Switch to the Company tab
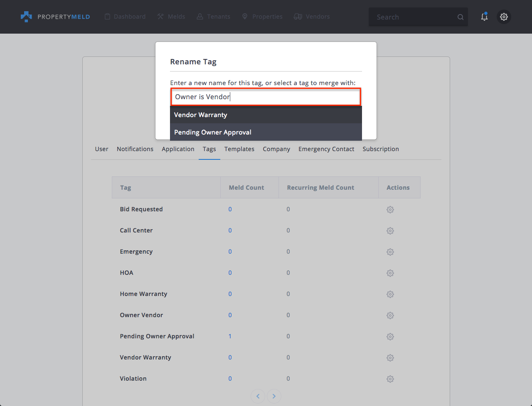532x406 pixels. (x=276, y=149)
